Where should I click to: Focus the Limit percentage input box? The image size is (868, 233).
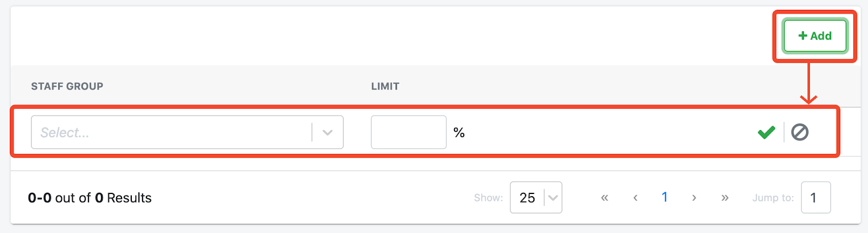[409, 132]
